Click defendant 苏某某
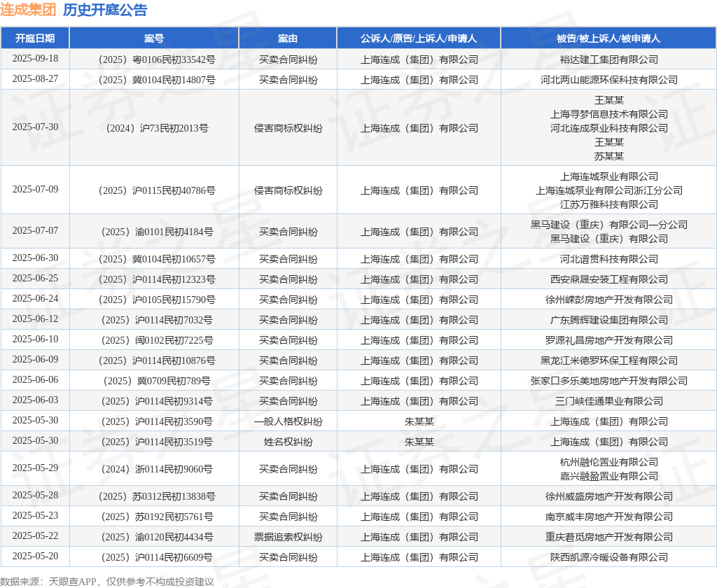Image resolution: width=717 pixels, height=588 pixels. click(x=608, y=156)
